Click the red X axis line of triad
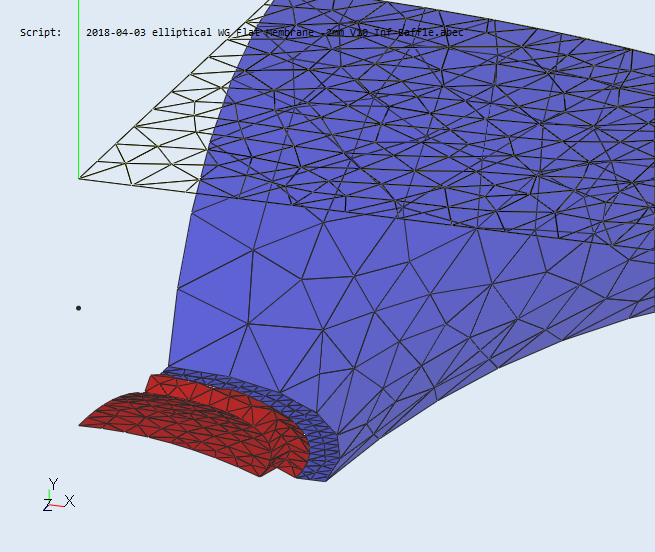Image resolution: width=655 pixels, height=552 pixels. [x=59, y=505]
